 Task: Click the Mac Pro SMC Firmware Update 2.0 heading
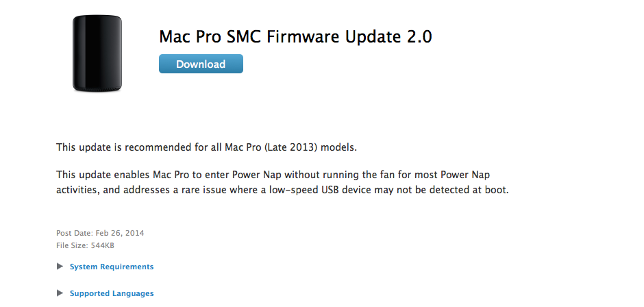295,37
